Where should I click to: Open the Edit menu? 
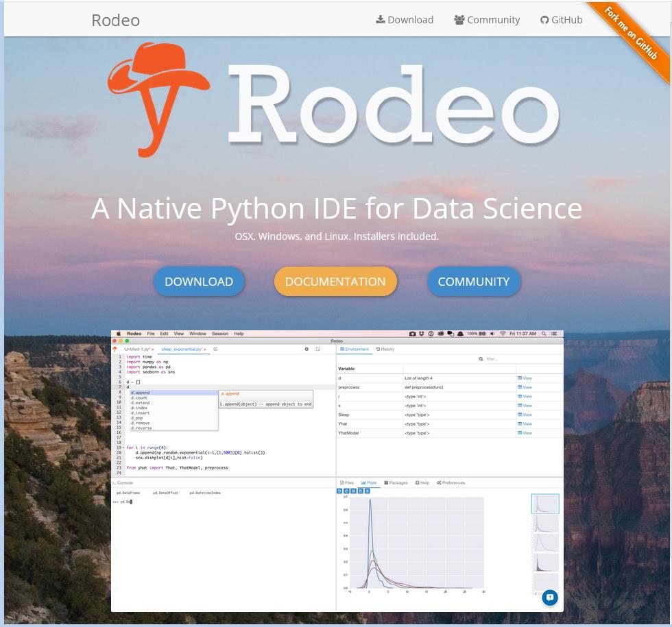(x=164, y=334)
